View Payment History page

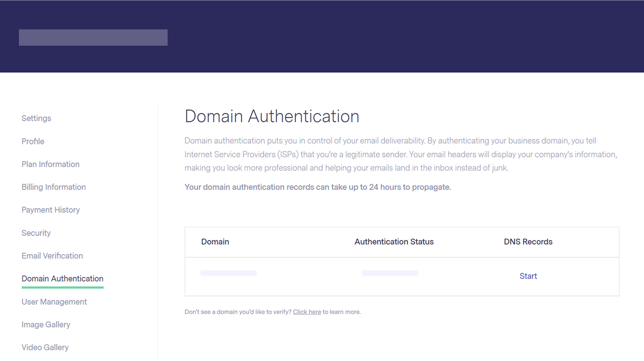(50, 210)
